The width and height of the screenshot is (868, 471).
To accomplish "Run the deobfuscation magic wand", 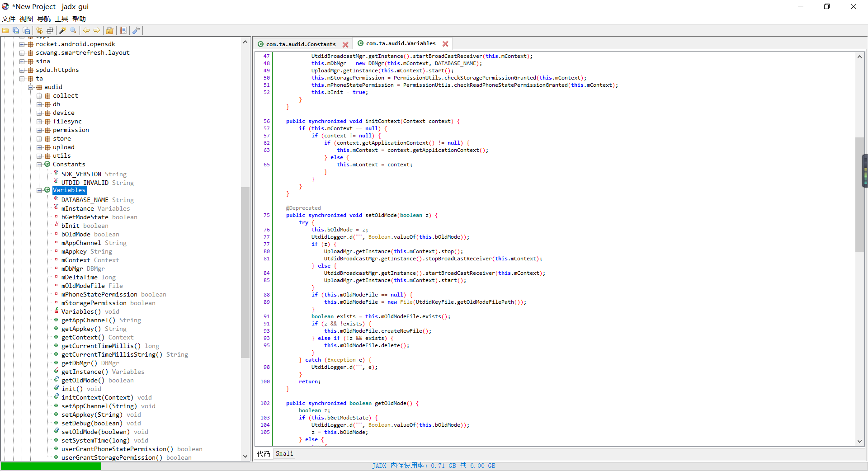I will [62, 30].
